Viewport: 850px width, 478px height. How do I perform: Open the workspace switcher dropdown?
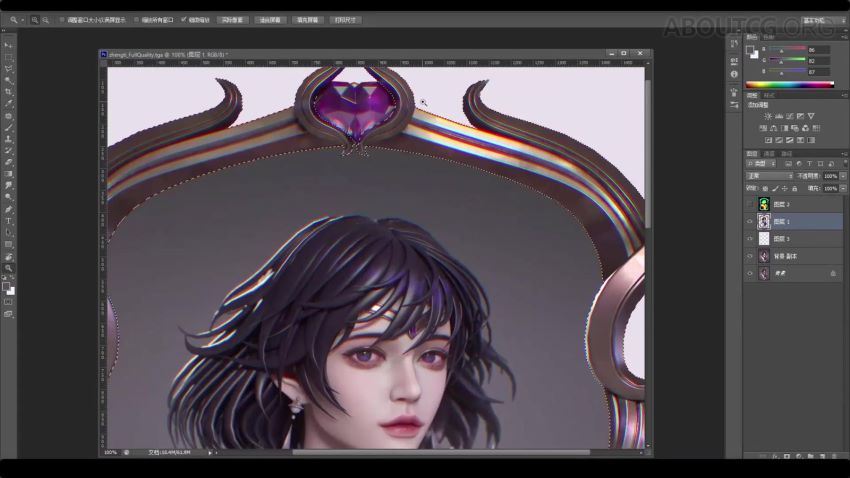coord(823,20)
